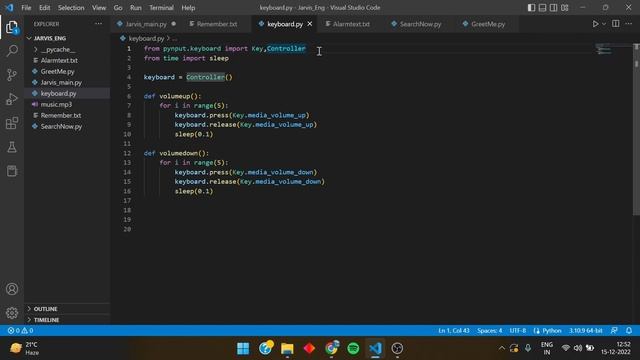Open the Terminal menu

click(x=161, y=8)
